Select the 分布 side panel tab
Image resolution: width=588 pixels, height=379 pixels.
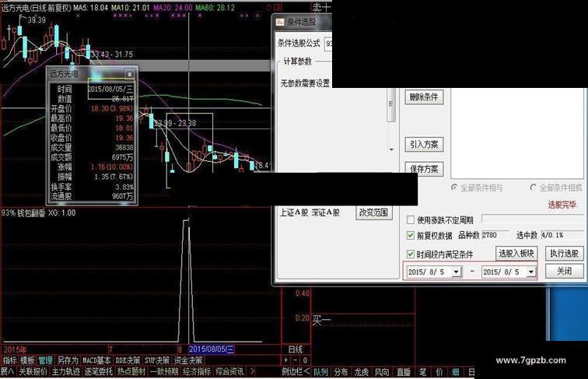coord(341,372)
